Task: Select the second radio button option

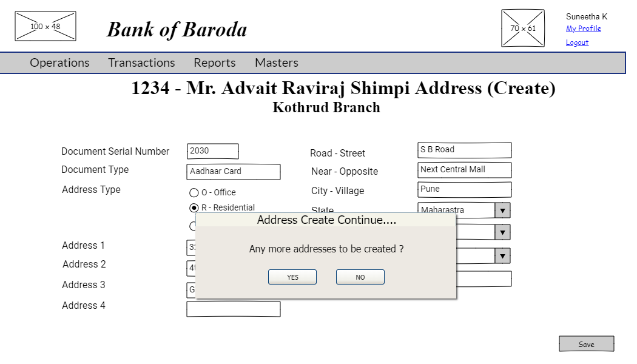Action: [x=194, y=207]
